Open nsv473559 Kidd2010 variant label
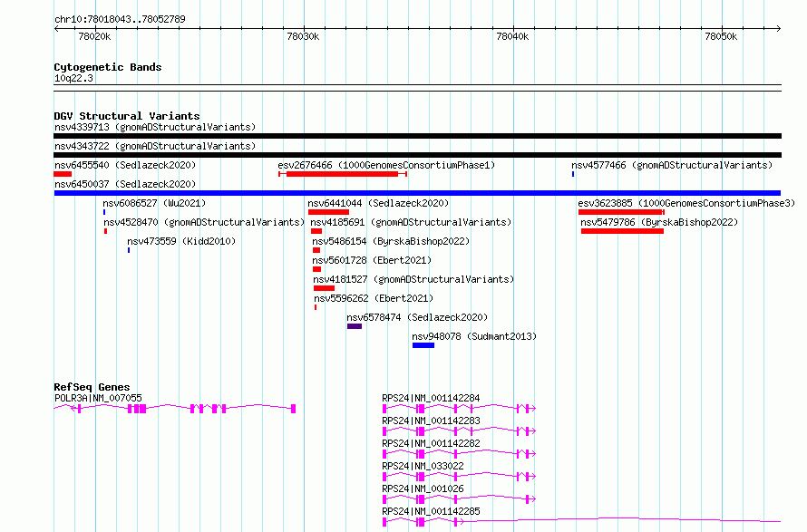This screenshot has height=532, width=807. coord(181,241)
